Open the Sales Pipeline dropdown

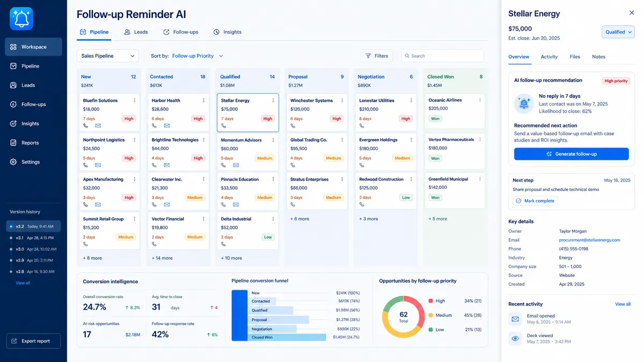[108, 56]
